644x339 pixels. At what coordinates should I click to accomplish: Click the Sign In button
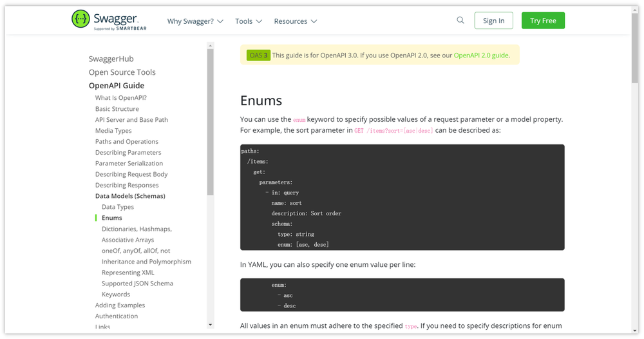(x=493, y=21)
